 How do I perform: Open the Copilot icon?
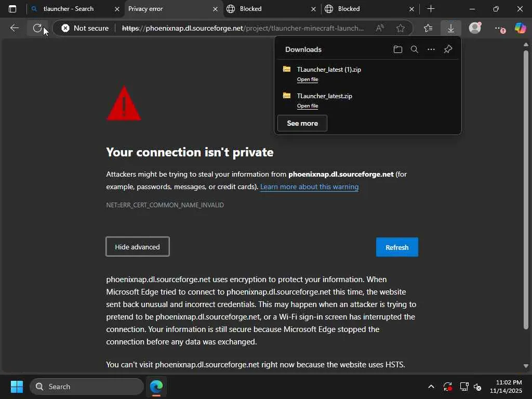tap(520, 28)
